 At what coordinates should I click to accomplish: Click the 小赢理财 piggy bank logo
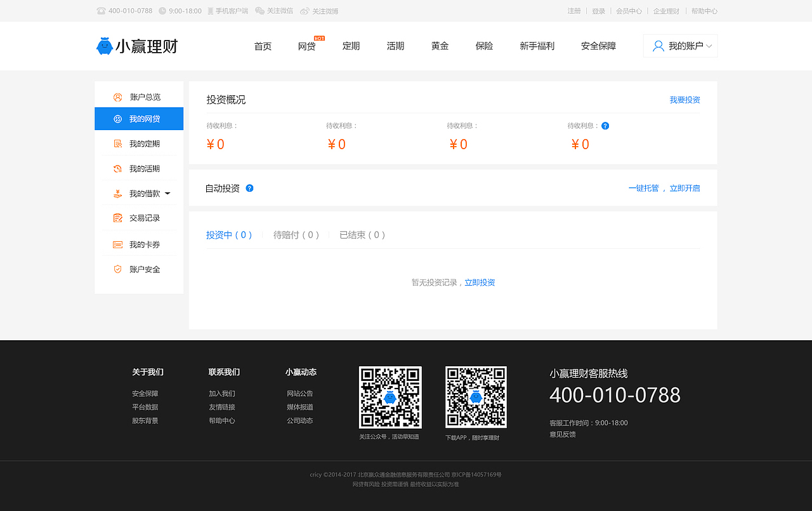coord(105,45)
